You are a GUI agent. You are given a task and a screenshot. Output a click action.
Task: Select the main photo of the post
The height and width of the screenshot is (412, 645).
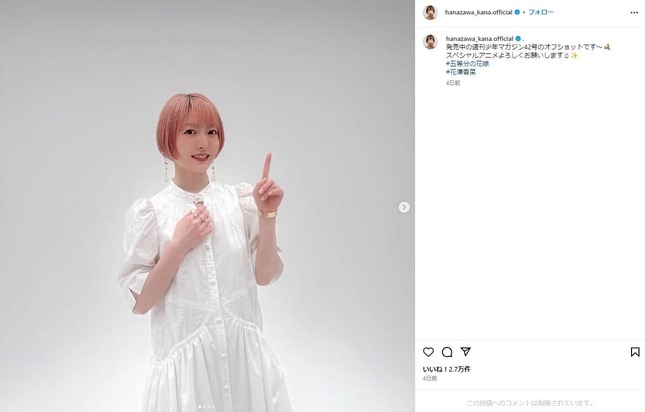pyautogui.click(x=207, y=206)
